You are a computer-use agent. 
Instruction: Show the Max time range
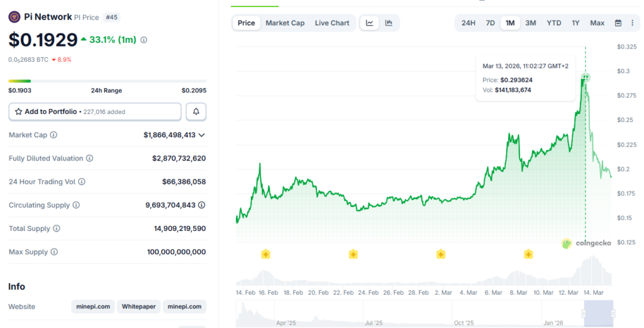pos(597,23)
